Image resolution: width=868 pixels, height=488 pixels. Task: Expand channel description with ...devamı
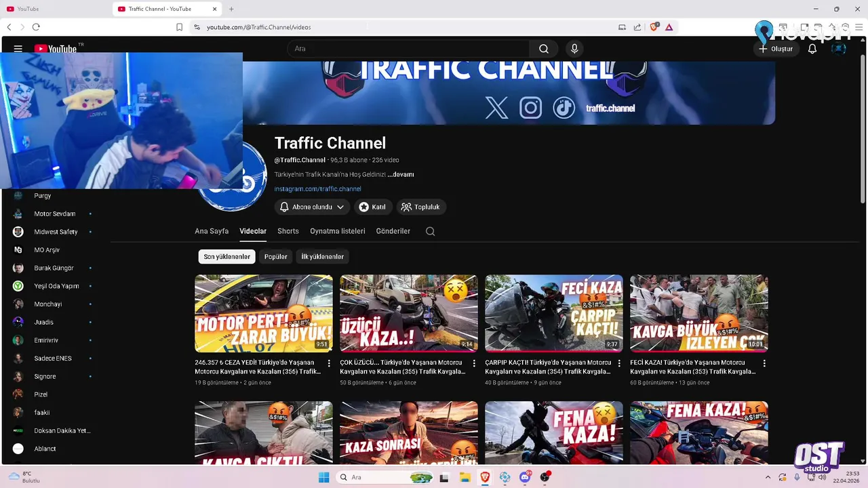pyautogui.click(x=401, y=174)
